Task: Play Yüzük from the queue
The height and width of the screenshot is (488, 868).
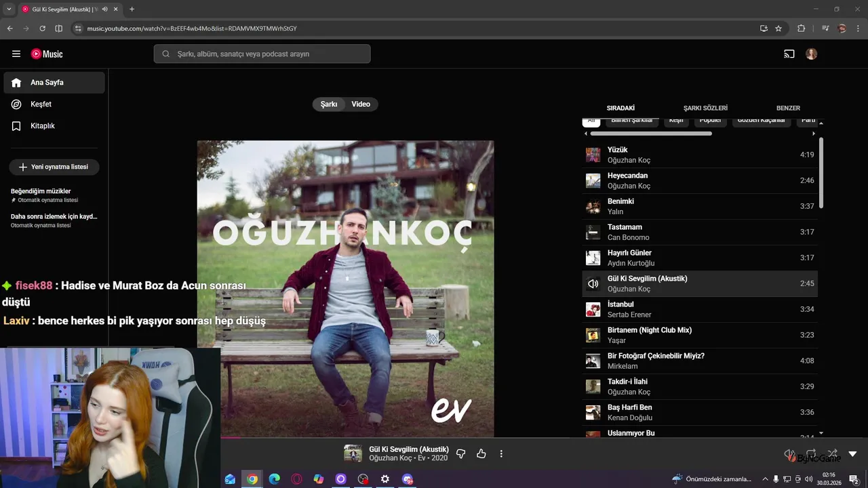Action: click(700, 155)
